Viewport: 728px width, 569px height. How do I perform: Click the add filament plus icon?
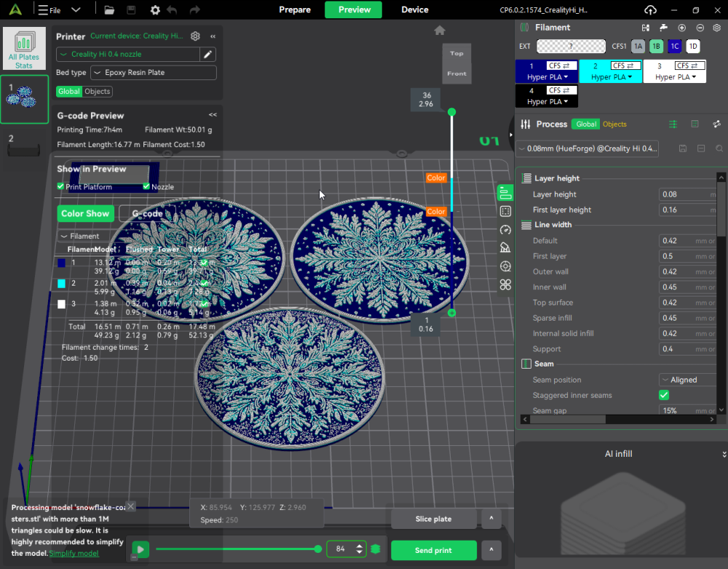click(x=681, y=28)
